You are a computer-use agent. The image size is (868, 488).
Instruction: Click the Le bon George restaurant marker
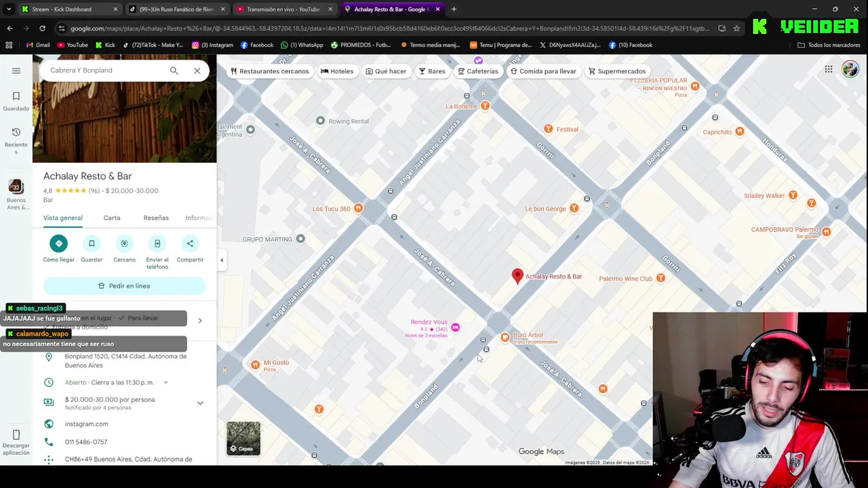pyautogui.click(x=574, y=208)
